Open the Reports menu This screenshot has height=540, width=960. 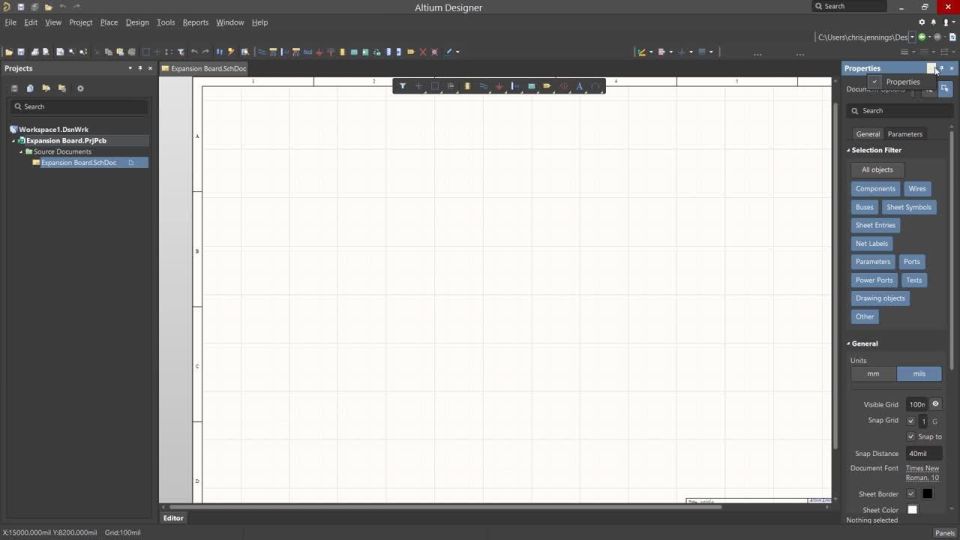point(195,23)
